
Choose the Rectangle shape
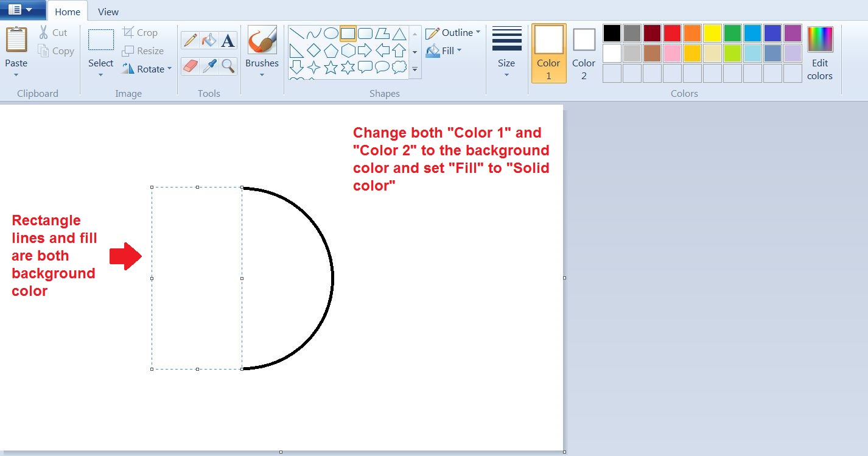pyautogui.click(x=348, y=33)
